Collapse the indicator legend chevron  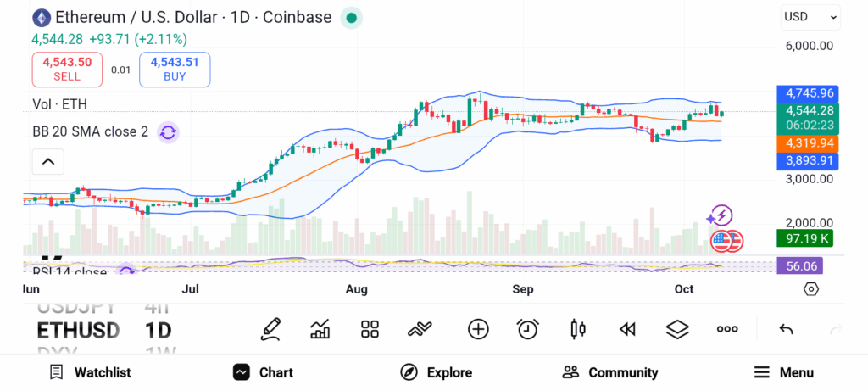pyautogui.click(x=48, y=161)
